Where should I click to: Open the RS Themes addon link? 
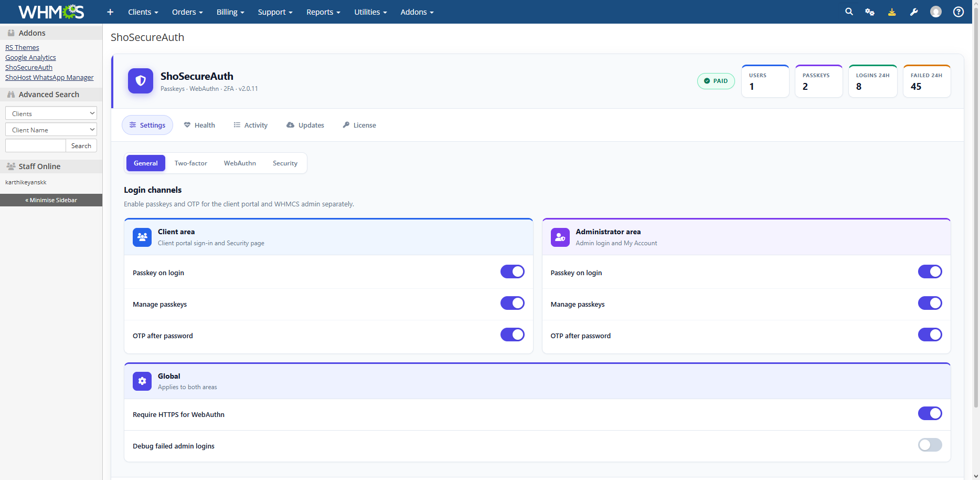pyautogui.click(x=22, y=47)
